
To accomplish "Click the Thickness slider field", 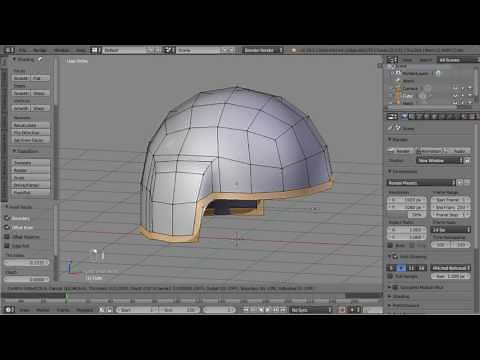I will click(27, 263).
